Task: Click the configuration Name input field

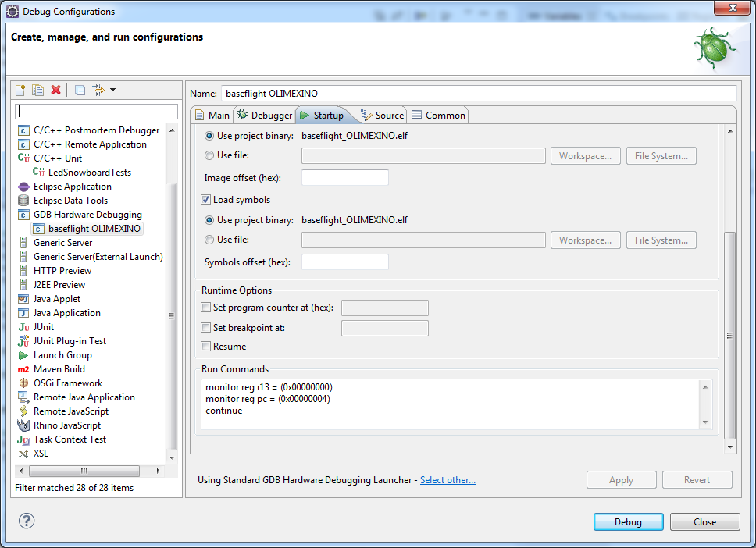Action: pyautogui.click(x=469, y=93)
